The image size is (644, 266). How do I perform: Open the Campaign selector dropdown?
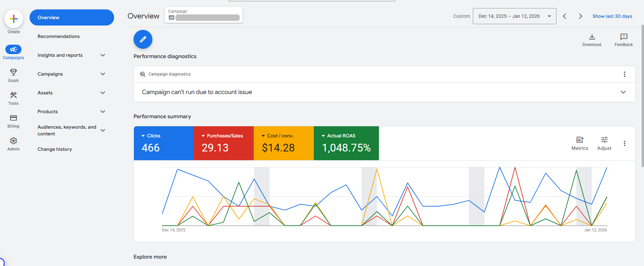click(204, 15)
